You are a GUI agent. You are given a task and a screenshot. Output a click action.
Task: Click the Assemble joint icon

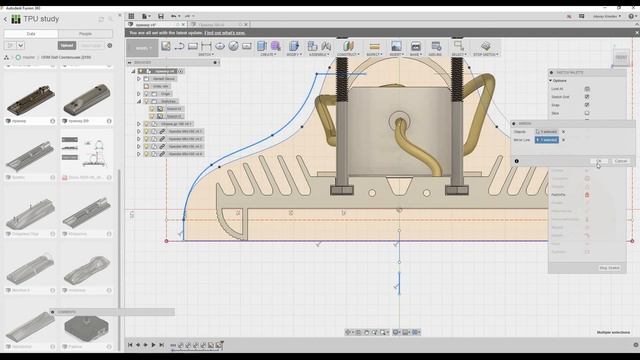click(326, 46)
